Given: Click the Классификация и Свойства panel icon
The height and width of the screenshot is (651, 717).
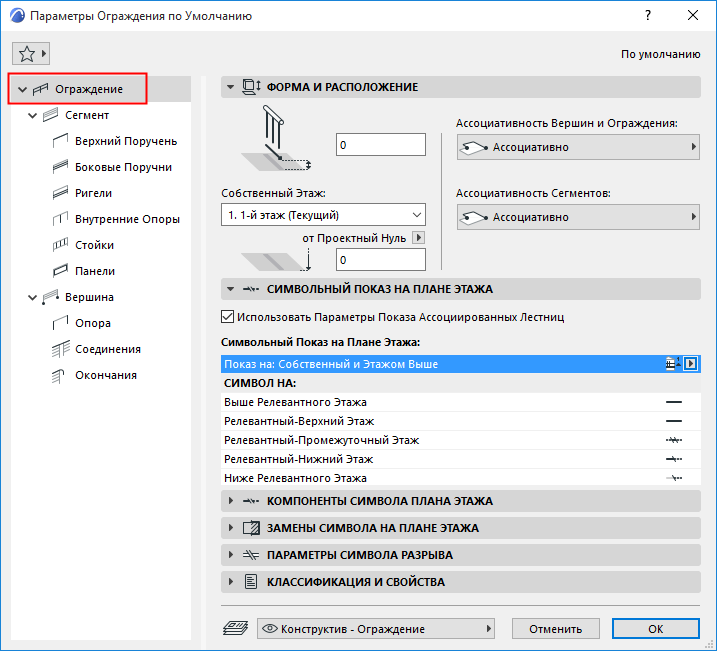Looking at the screenshot, I should coord(251,582).
